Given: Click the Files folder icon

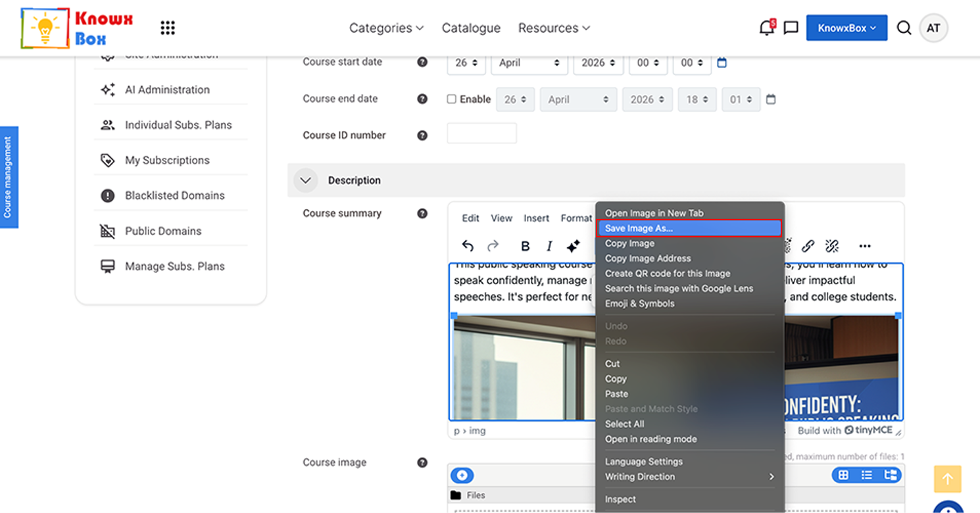Looking at the screenshot, I should click(x=456, y=495).
